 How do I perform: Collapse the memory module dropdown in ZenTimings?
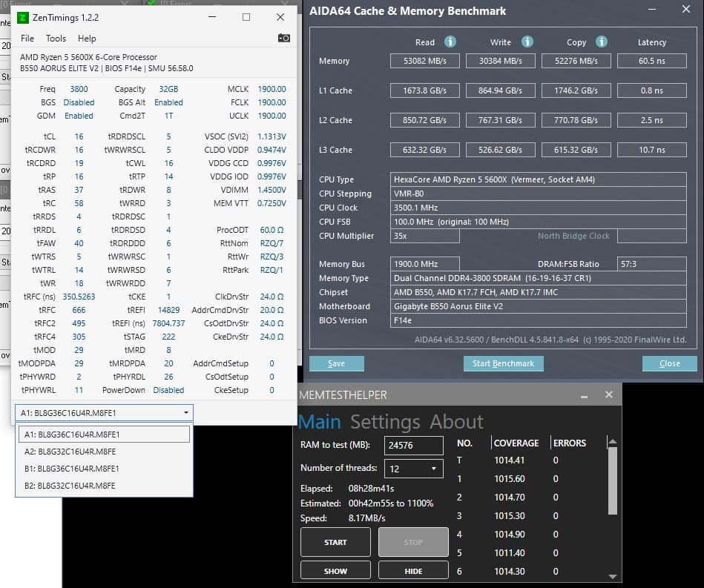pos(186,412)
